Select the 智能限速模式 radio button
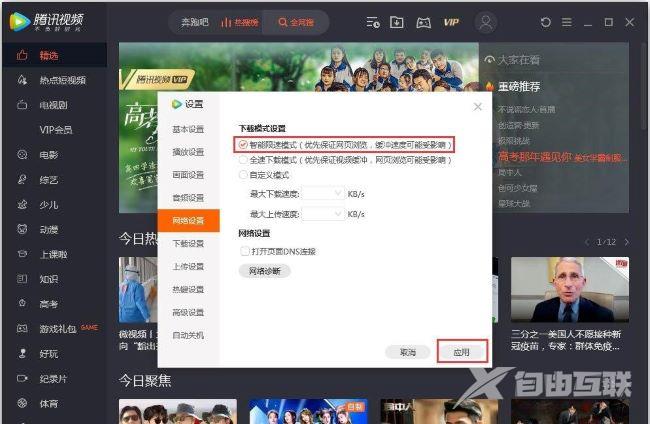650x424 pixels. pyautogui.click(x=243, y=145)
